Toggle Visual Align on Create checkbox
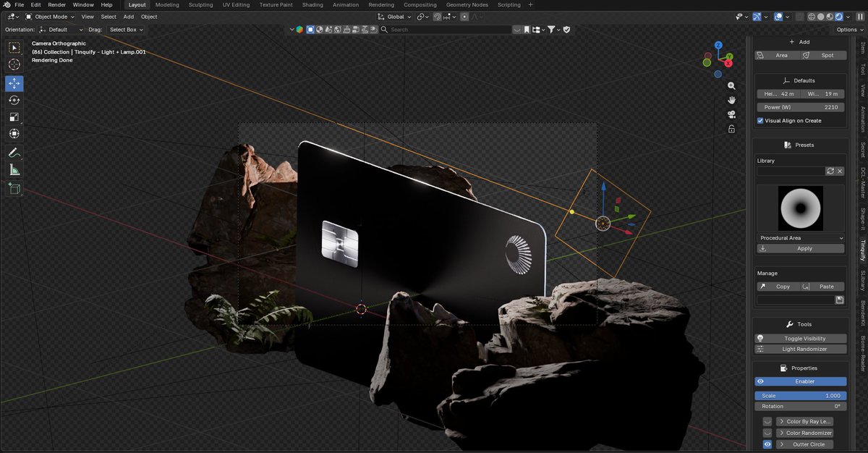This screenshot has height=453, width=868. click(760, 121)
